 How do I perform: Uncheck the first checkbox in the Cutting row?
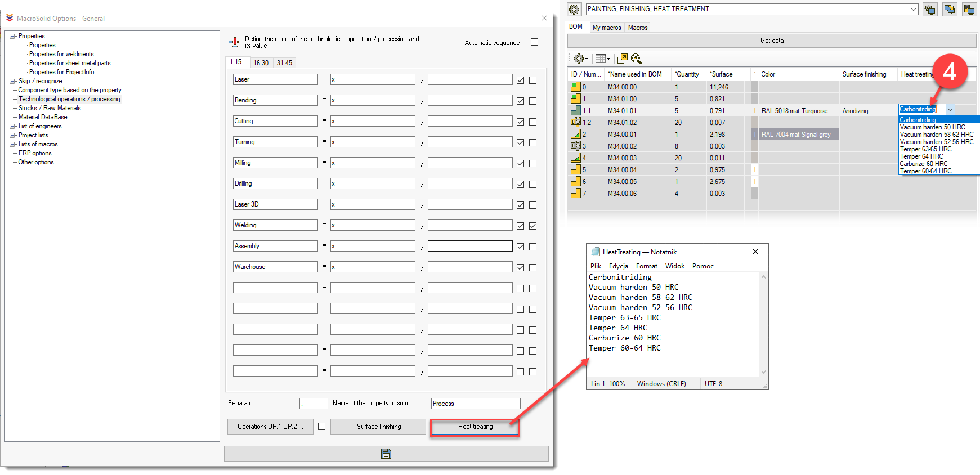point(520,122)
